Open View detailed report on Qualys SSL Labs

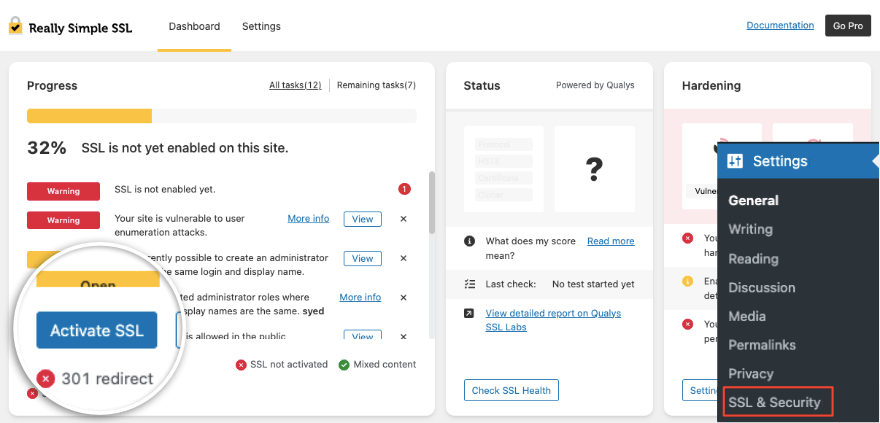tap(553, 320)
